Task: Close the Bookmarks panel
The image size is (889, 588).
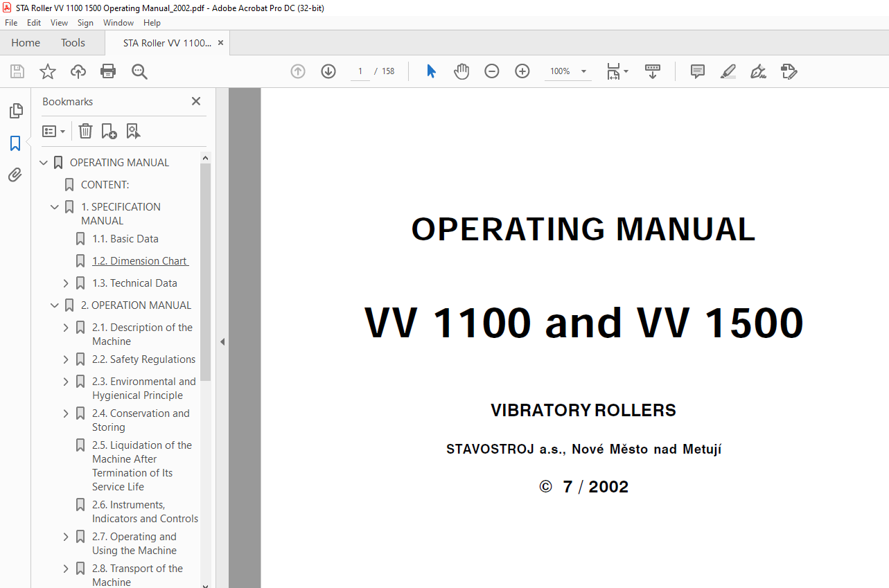Action: point(196,101)
